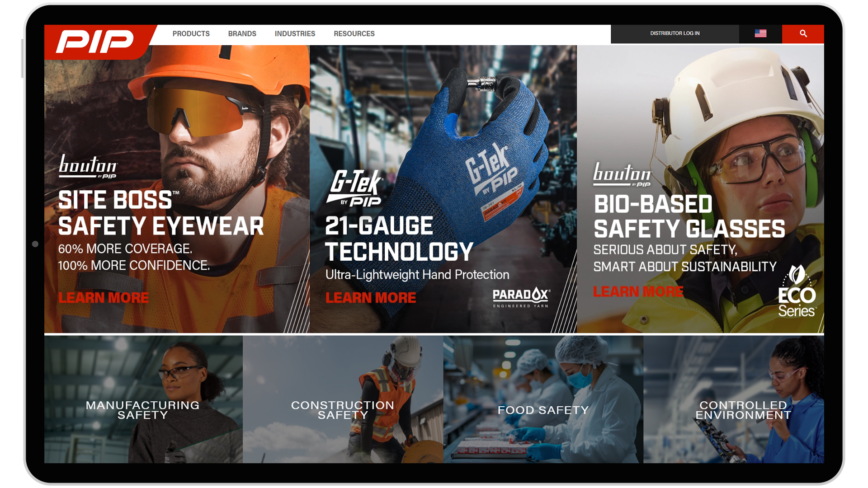Click LEARN MORE on 21-Gauge Technology banner
Screen dimensions: 868x488
pos(371,297)
